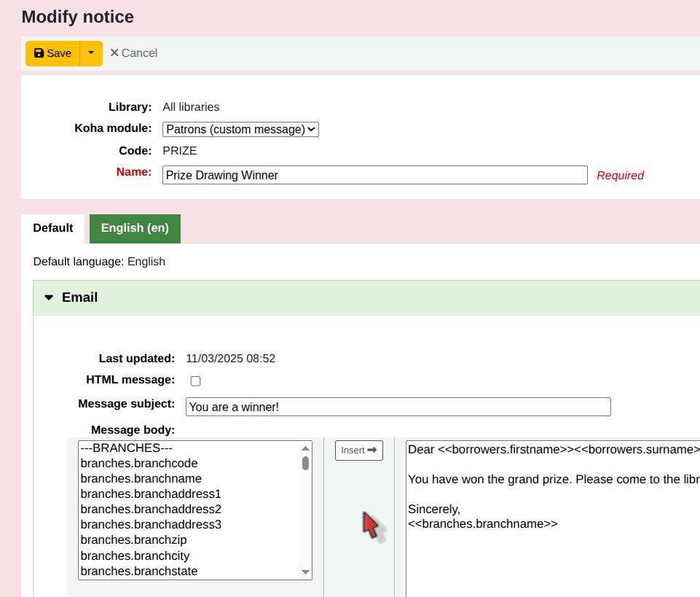The height and width of the screenshot is (597, 700).
Task: Select branches.branchcode in the field list
Action: click(x=139, y=464)
